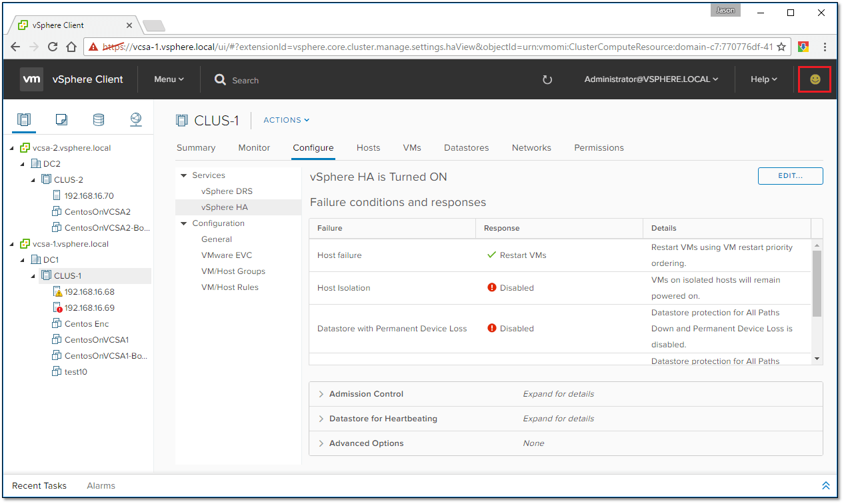Switch to the Monitor tab
Viewport: 844px width, 504px height.
tap(254, 148)
